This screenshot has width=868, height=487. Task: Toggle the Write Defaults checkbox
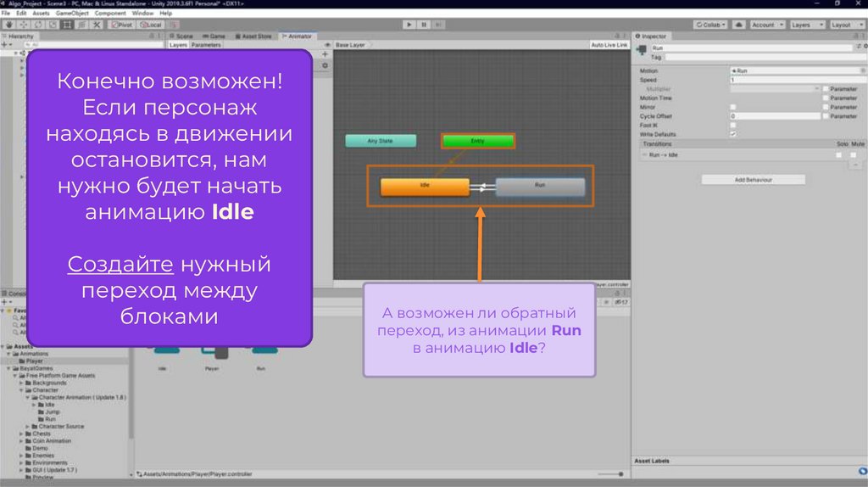(x=733, y=134)
